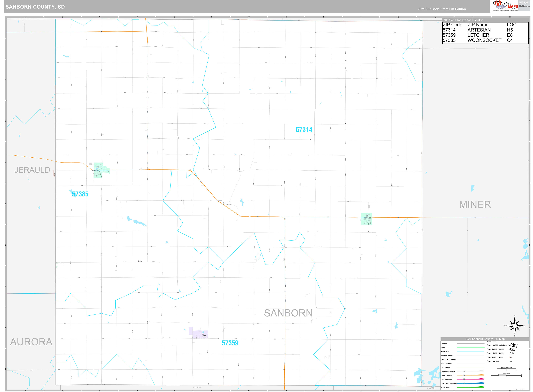The height and width of the screenshot is (392, 533).
Task: Toggle the ZIP Code legend line
Action: [x=471, y=351]
